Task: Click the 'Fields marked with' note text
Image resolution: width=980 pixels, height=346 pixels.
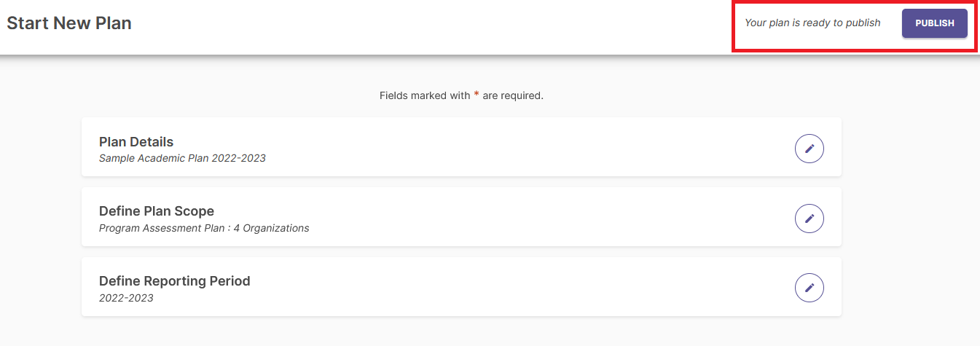Action: 425,95
